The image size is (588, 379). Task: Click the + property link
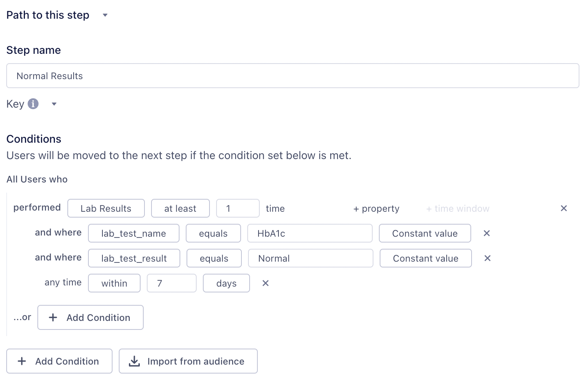376,209
